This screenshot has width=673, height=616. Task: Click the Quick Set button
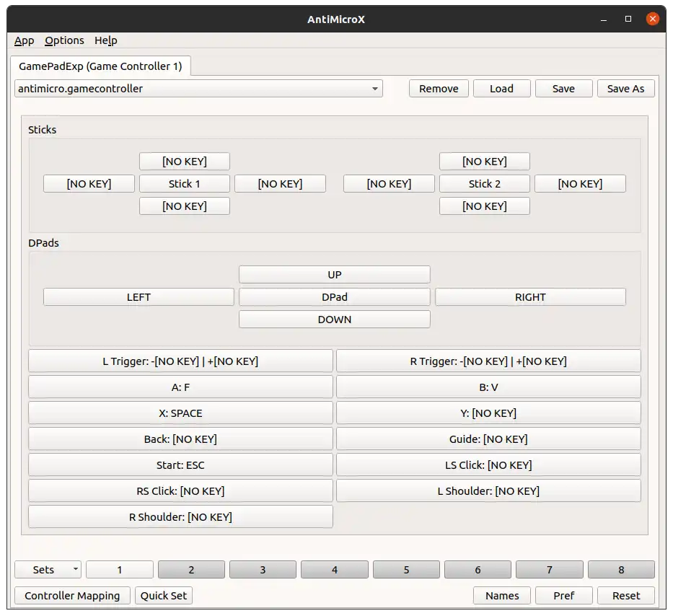[164, 595]
